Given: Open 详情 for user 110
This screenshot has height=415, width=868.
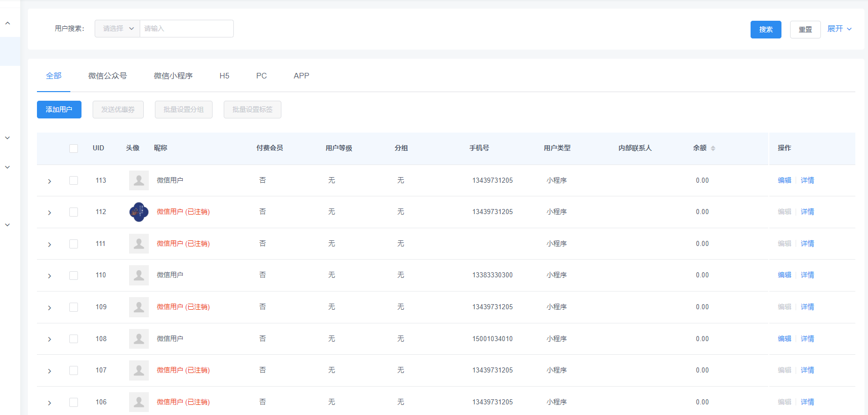Looking at the screenshot, I should pyautogui.click(x=807, y=275).
